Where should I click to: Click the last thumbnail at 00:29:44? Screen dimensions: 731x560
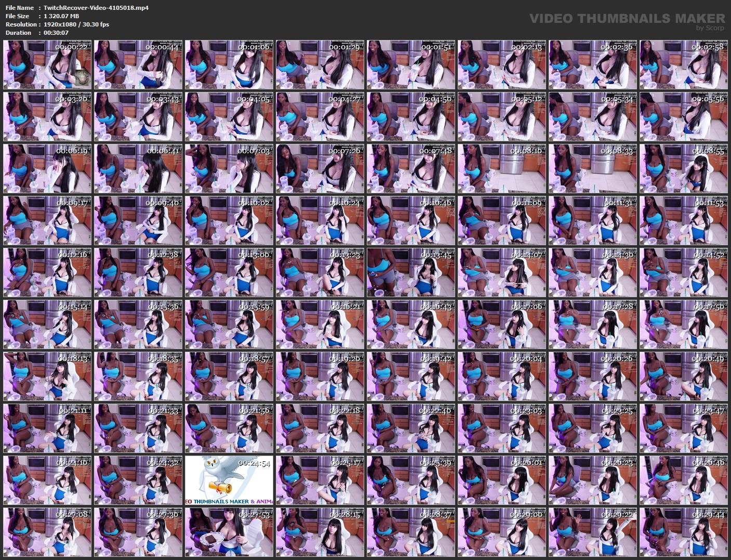pos(684,532)
